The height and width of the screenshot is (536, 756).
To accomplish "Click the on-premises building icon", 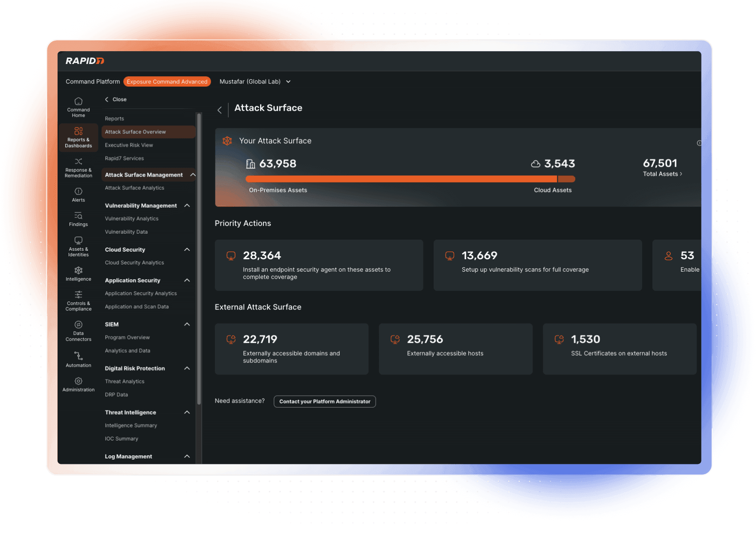I will click(251, 164).
